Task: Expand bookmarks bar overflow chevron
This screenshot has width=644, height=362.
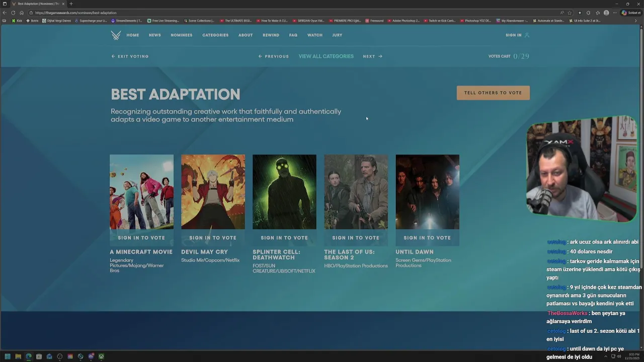Action: (x=635, y=21)
